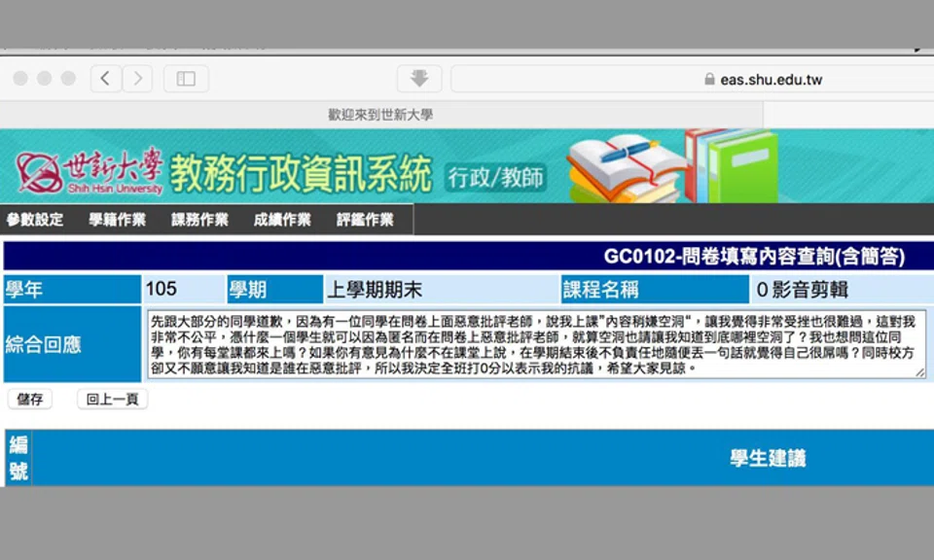
Task: Click the padlock icon in the address bar
Action: click(x=710, y=80)
